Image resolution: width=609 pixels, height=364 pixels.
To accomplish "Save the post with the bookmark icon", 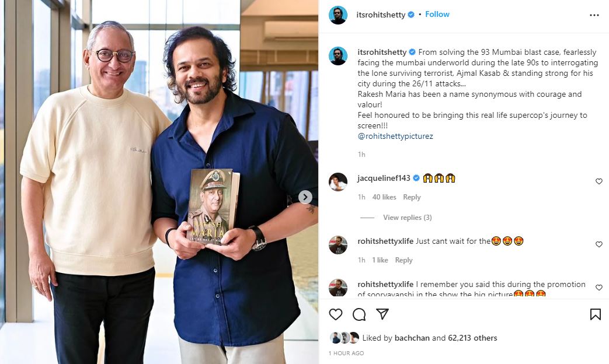I will pyautogui.click(x=596, y=314).
